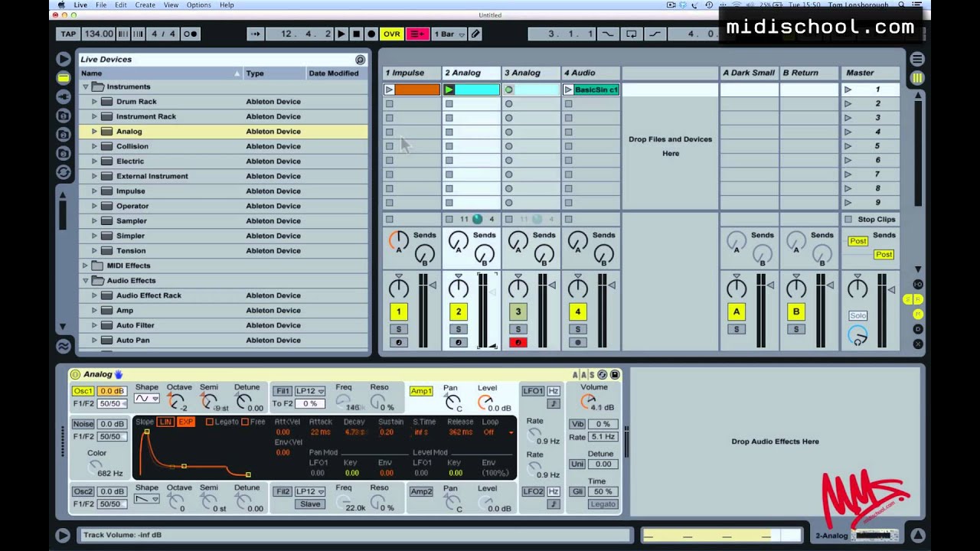980x551 pixels.
Task: Expand the MIDI Effects folder
Action: [85, 266]
